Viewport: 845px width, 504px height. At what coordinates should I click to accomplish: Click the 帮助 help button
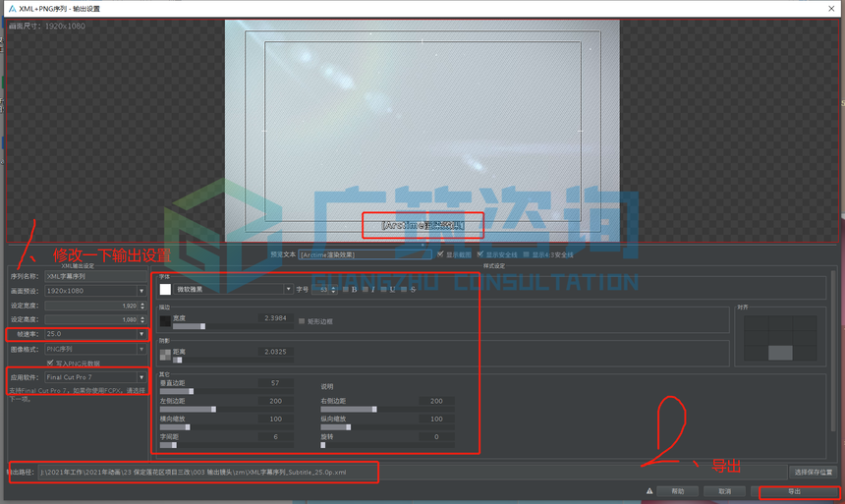click(678, 491)
